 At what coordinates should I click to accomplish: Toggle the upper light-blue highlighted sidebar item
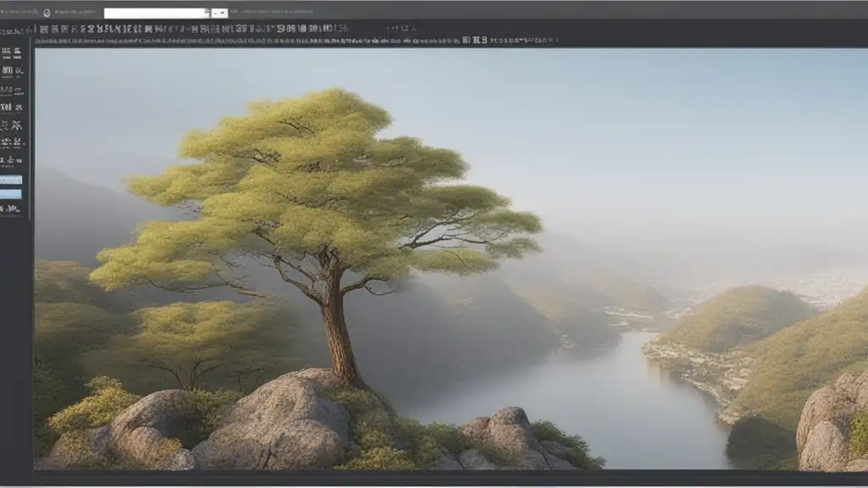coord(11,180)
